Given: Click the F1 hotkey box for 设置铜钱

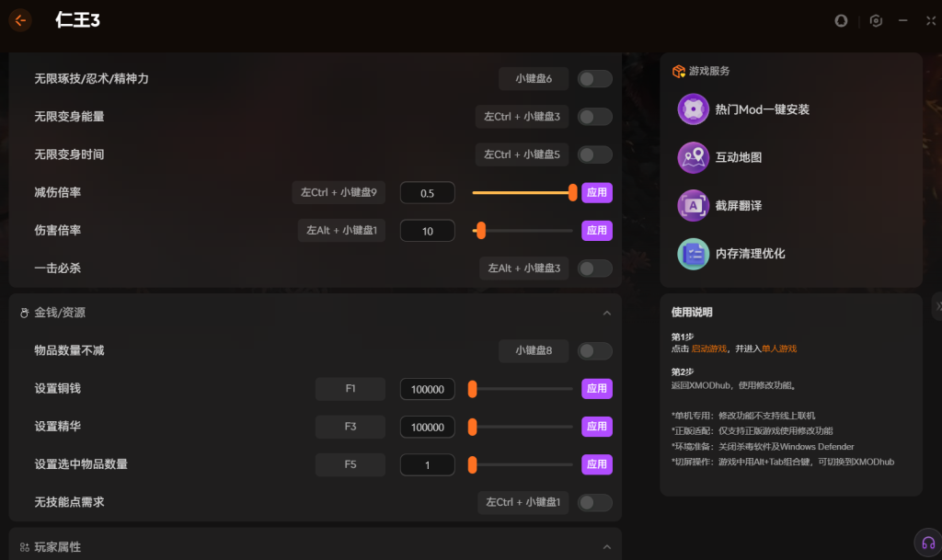Looking at the screenshot, I should (x=350, y=389).
